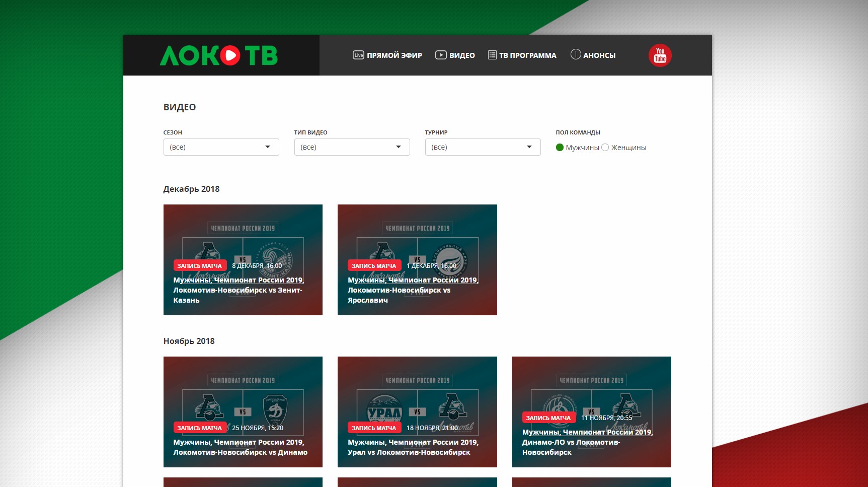Click the 'ВИДЕО' page heading
Image resolution: width=868 pixels, height=487 pixels.
coord(180,107)
